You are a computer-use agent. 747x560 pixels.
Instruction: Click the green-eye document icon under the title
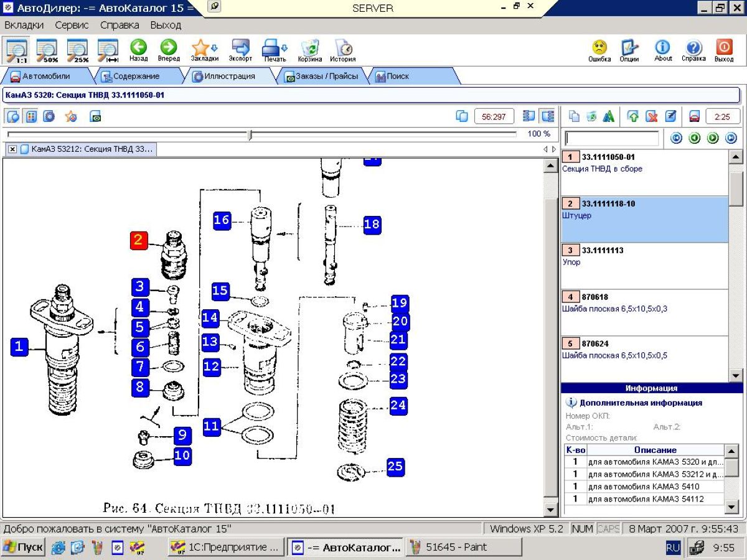click(x=95, y=116)
